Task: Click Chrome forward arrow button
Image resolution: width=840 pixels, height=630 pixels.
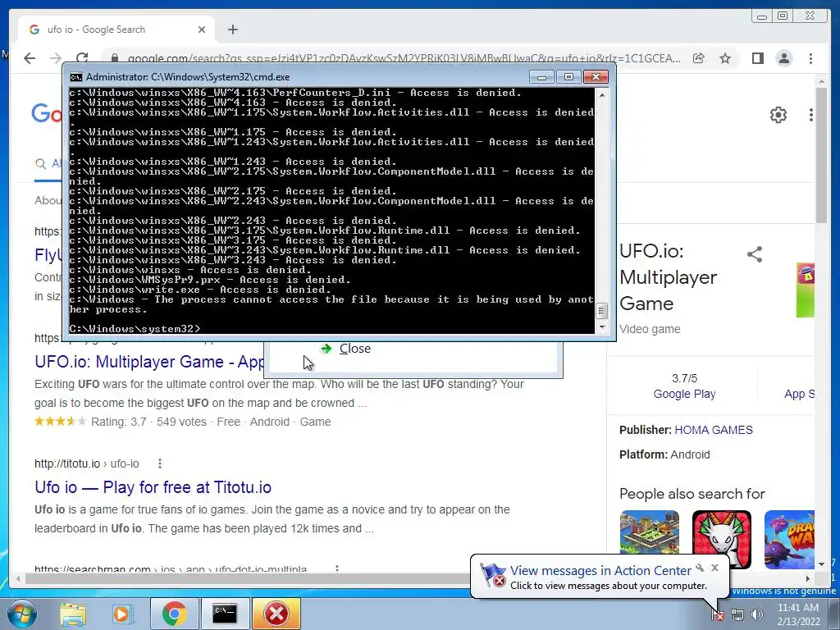Action: pyautogui.click(x=55, y=58)
